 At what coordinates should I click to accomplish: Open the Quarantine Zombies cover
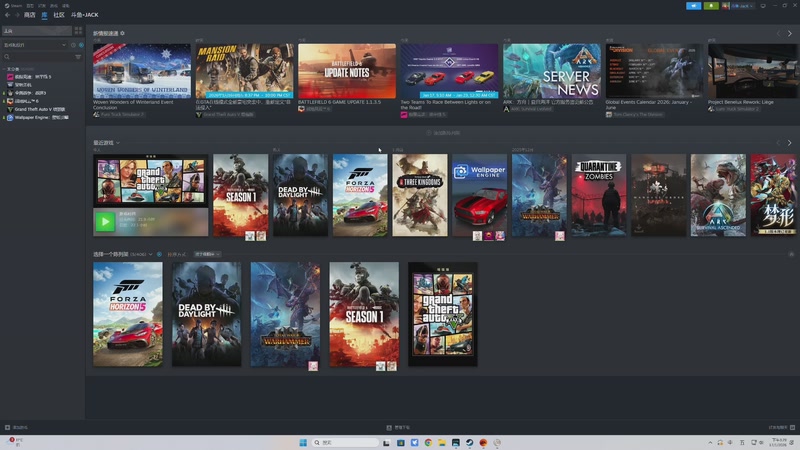(598, 195)
